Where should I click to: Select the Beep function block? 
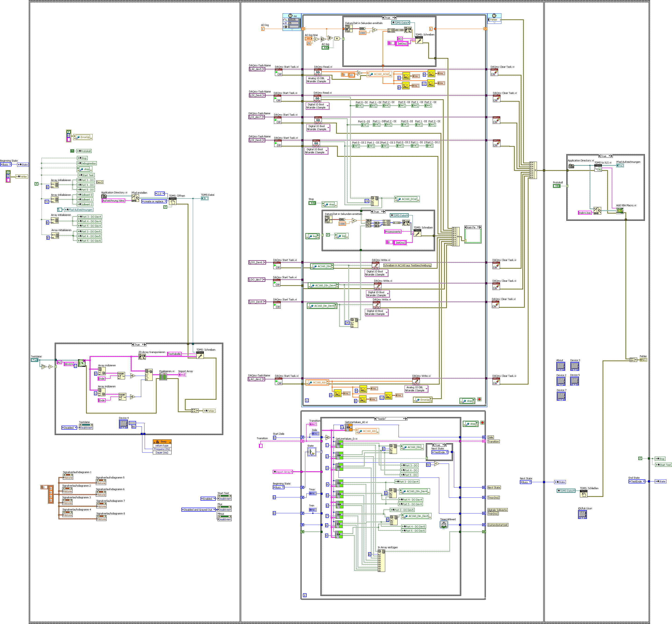162,441
